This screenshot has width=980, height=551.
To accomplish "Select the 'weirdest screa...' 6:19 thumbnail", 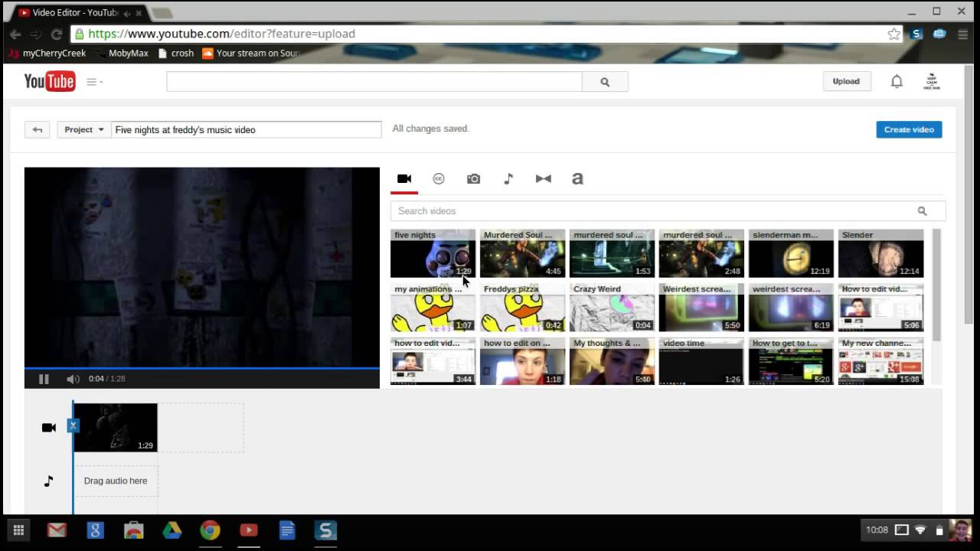I will pyautogui.click(x=791, y=308).
